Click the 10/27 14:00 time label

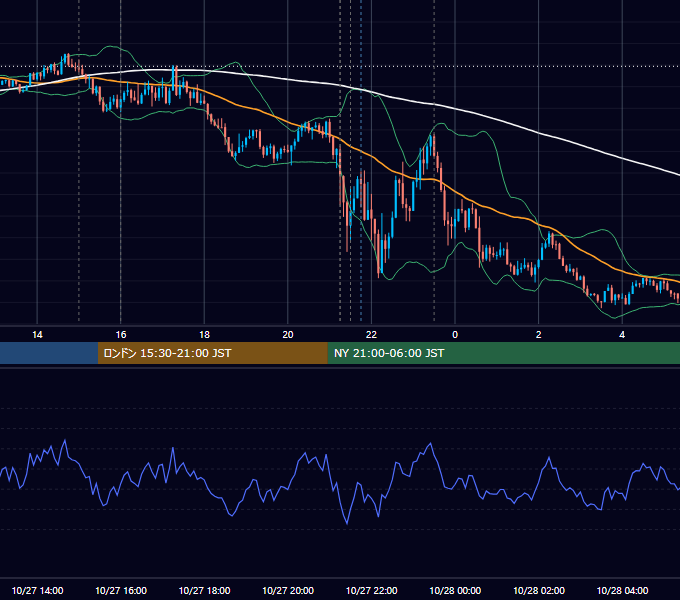pos(37,590)
